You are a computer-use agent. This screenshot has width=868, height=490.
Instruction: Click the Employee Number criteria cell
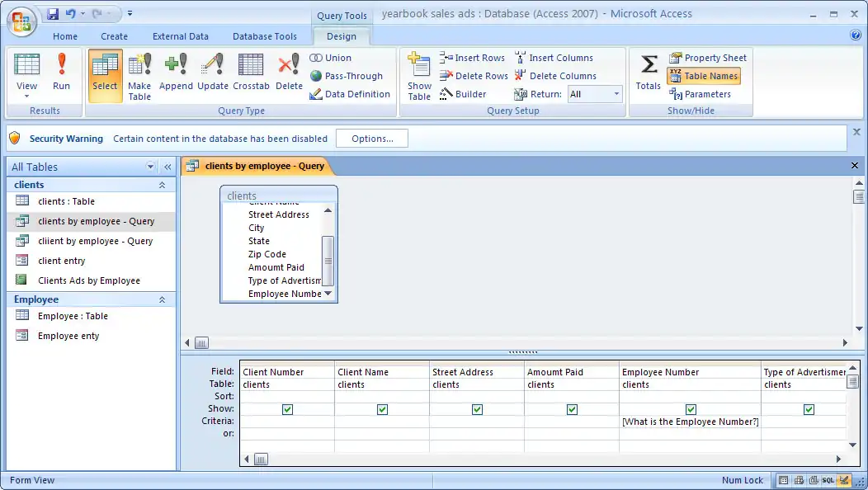click(690, 422)
